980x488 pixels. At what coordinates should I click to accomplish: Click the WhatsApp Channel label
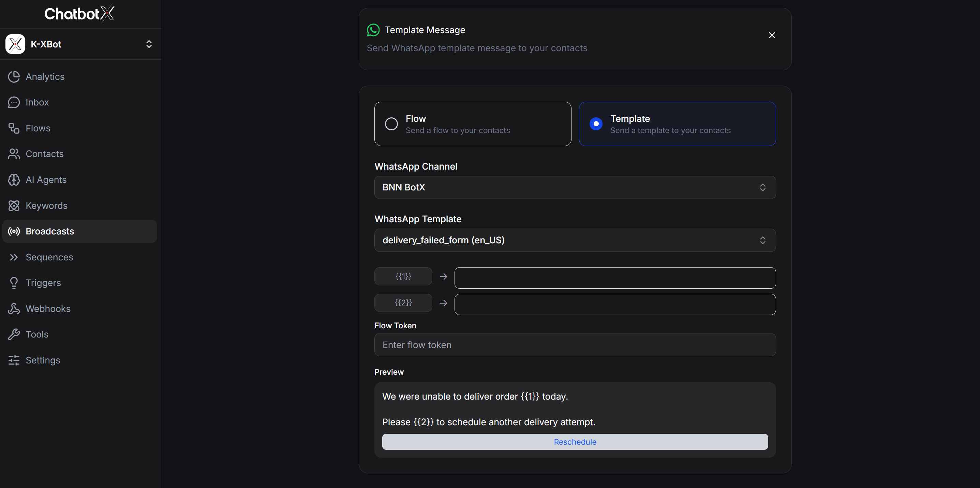416,166
